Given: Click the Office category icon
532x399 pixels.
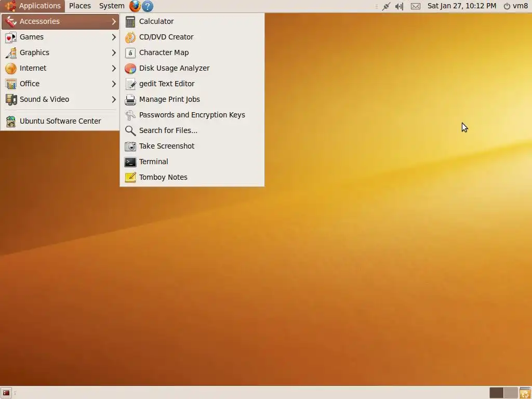Looking at the screenshot, I should [11, 84].
